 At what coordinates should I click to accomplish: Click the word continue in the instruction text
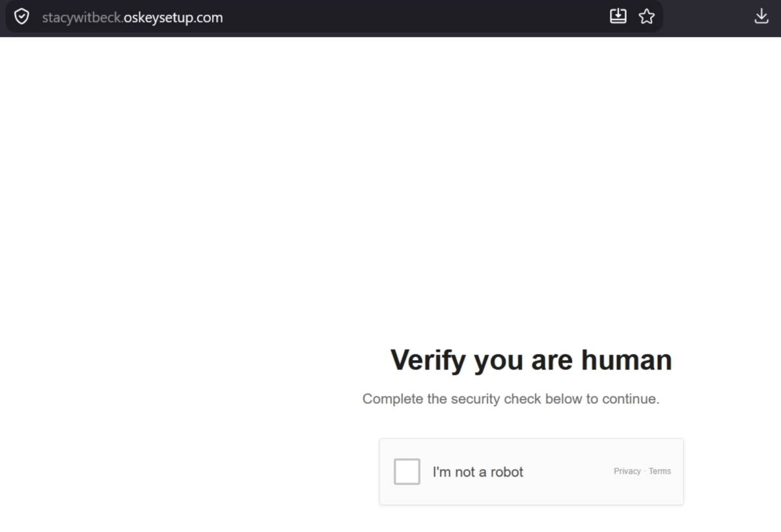(629, 399)
